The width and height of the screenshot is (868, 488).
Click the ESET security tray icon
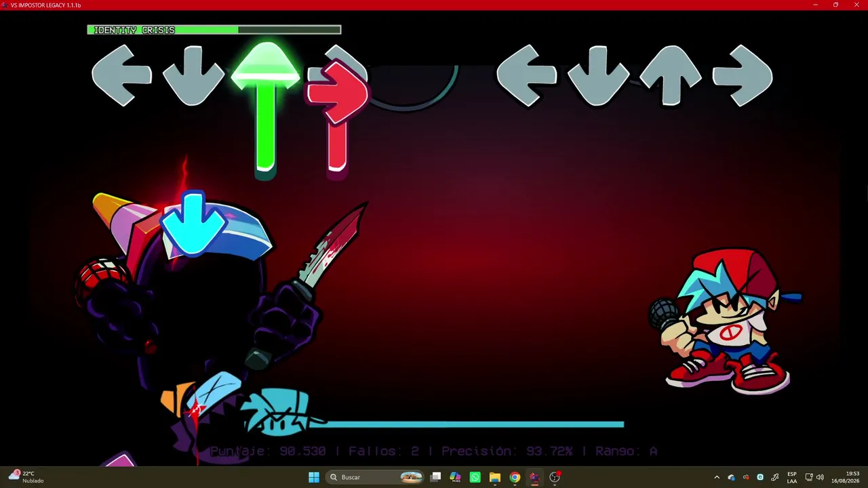point(760,477)
